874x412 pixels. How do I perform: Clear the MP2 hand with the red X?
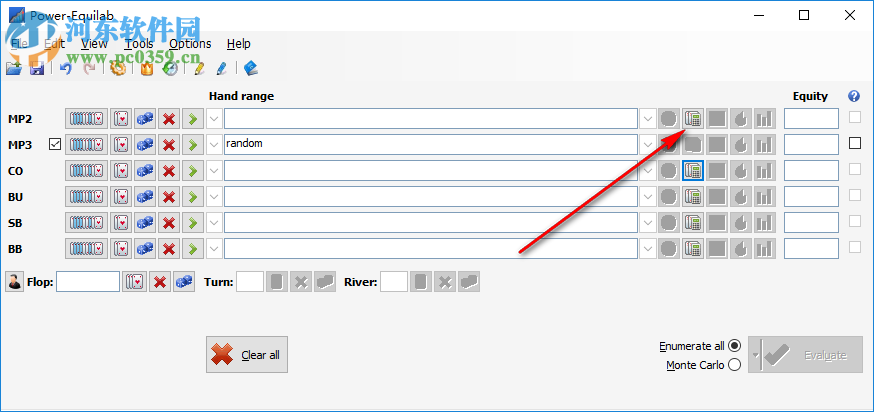(x=169, y=119)
